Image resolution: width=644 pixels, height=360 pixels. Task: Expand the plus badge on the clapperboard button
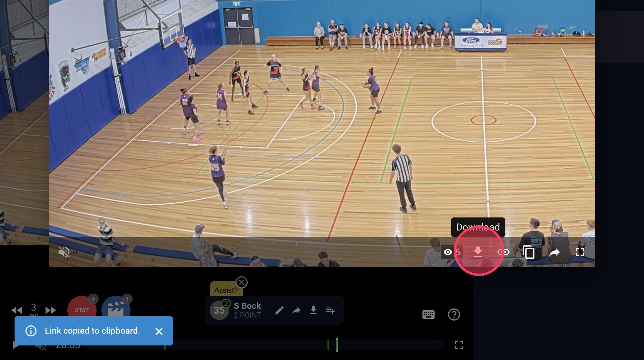pyautogui.click(x=127, y=299)
